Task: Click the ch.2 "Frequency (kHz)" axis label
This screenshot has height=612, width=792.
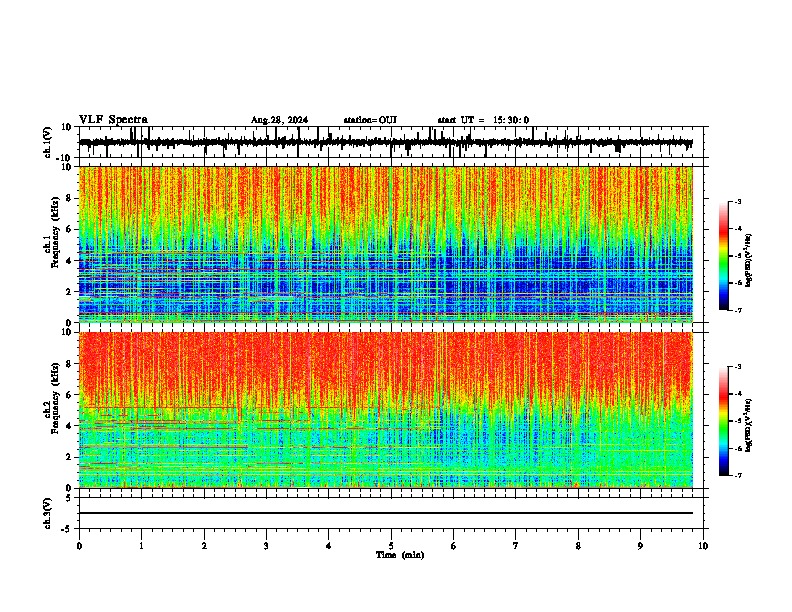Action: pyautogui.click(x=55, y=398)
